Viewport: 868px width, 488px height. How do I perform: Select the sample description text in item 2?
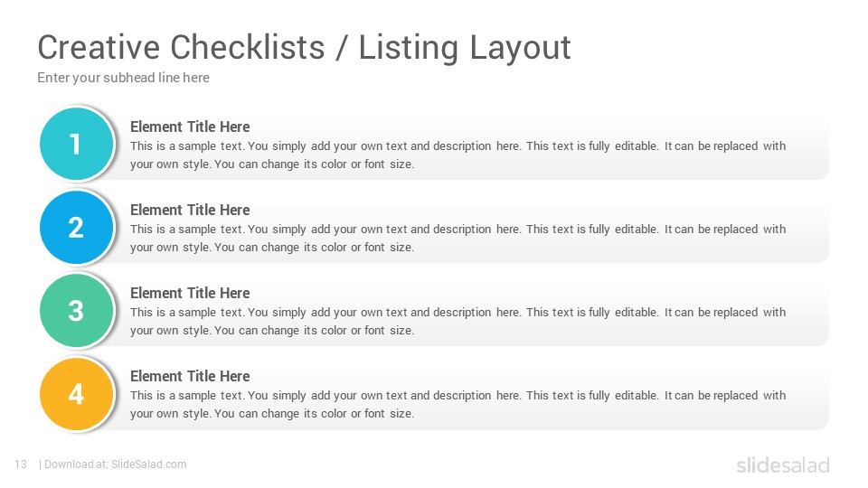[x=458, y=238]
